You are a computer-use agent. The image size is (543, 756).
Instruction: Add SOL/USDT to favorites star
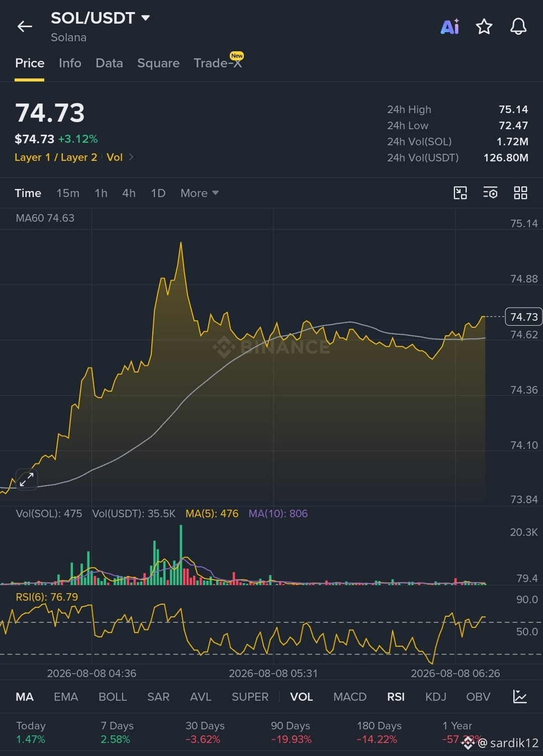pos(484,27)
